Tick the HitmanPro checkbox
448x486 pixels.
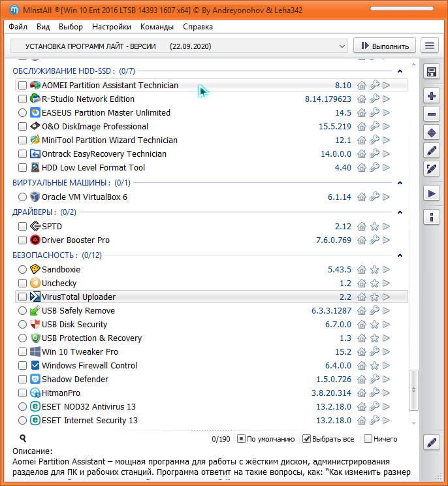[x=23, y=393]
